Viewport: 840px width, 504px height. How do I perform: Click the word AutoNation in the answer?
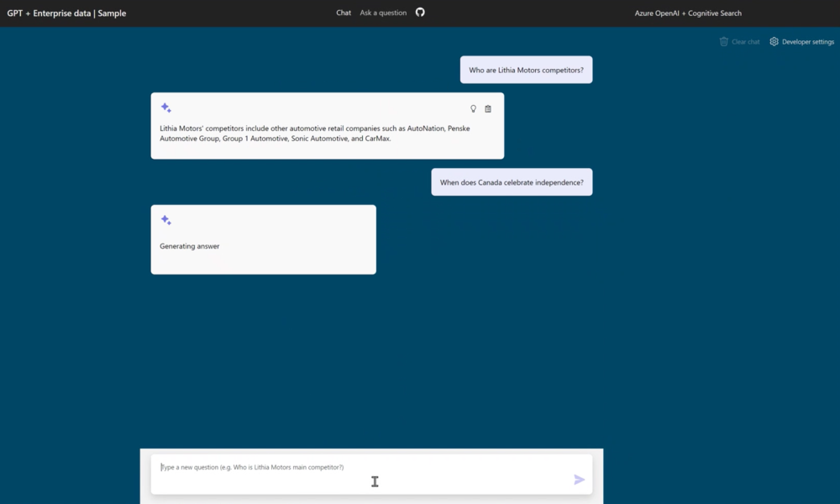(x=427, y=129)
